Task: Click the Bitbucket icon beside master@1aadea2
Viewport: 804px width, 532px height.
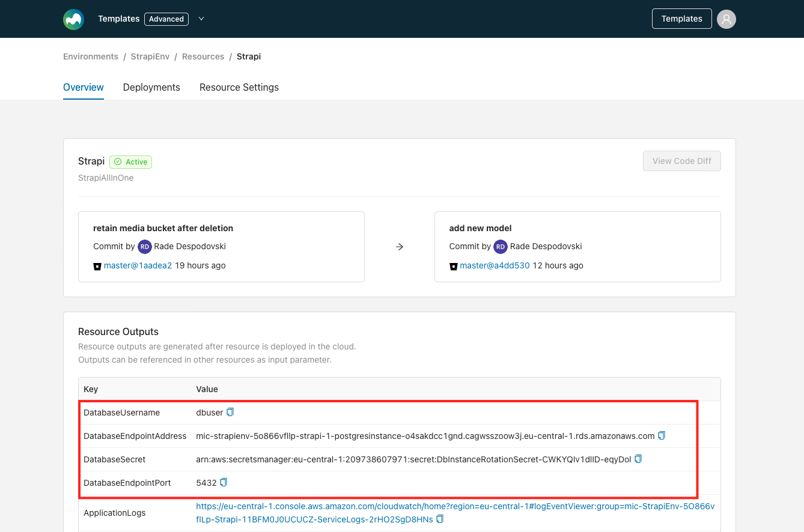Action: pyautogui.click(x=97, y=266)
